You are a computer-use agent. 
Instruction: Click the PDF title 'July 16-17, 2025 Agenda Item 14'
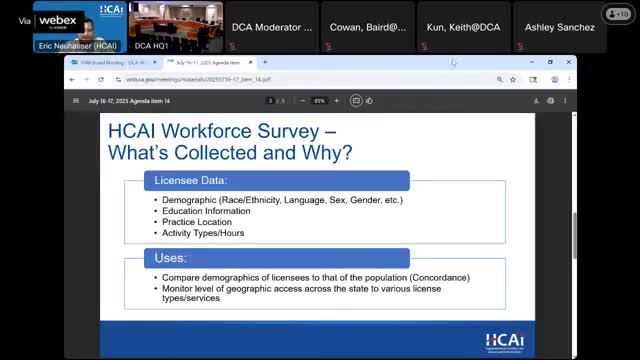click(129, 101)
